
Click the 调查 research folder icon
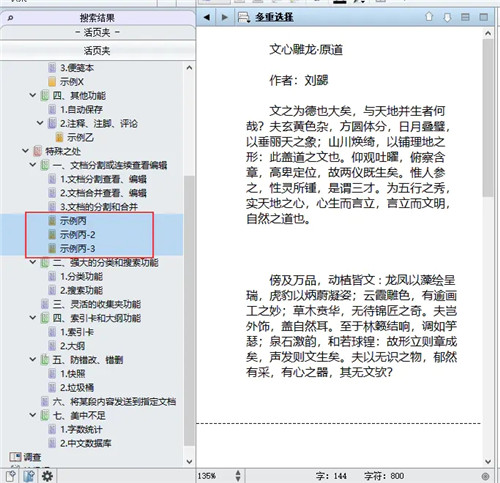[15, 456]
